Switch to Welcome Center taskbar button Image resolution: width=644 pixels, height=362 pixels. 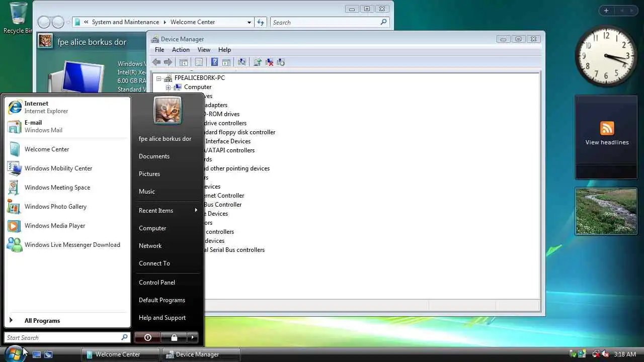[x=121, y=354]
